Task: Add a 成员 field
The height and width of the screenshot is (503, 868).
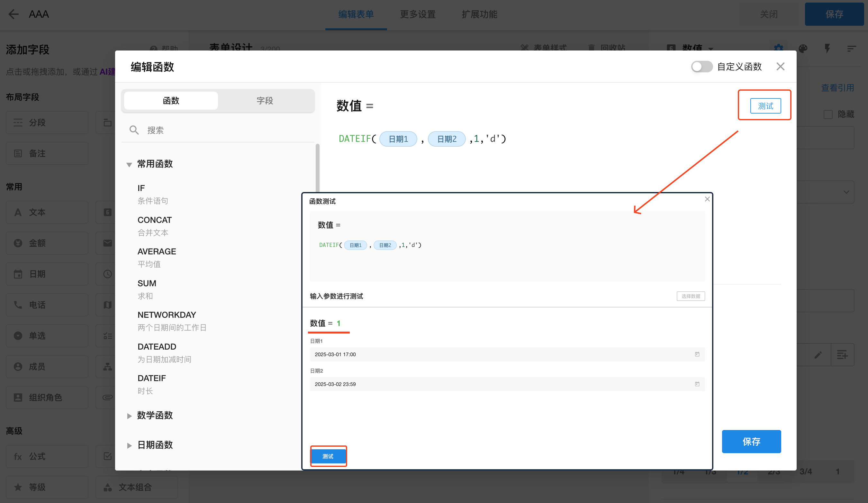Action: 47,367
